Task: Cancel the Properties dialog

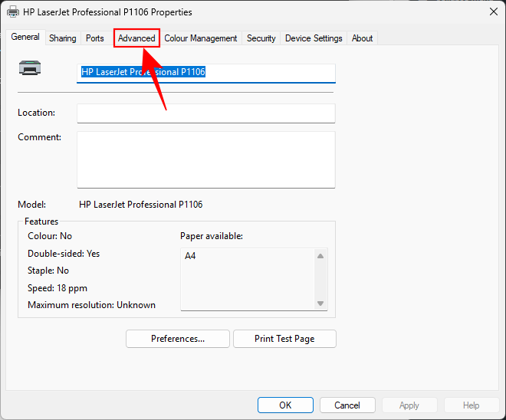Action: coord(347,405)
